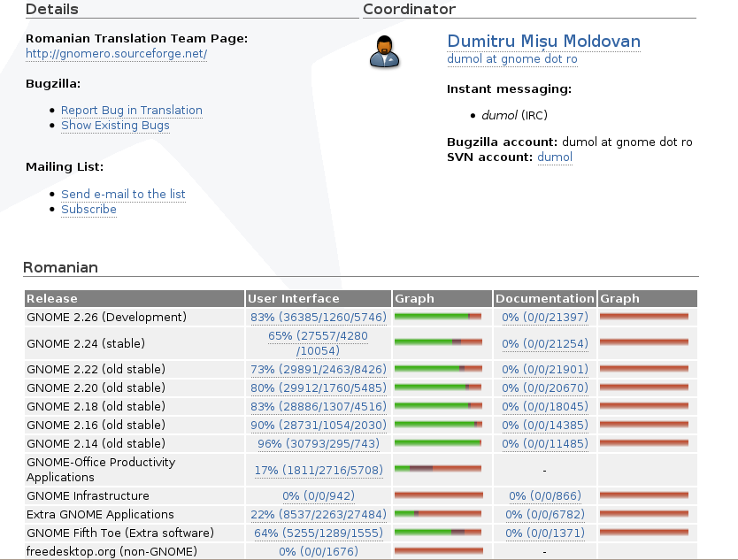
Task: Click the GNOME 2.20 (old stable) release name
Action: 96,387
